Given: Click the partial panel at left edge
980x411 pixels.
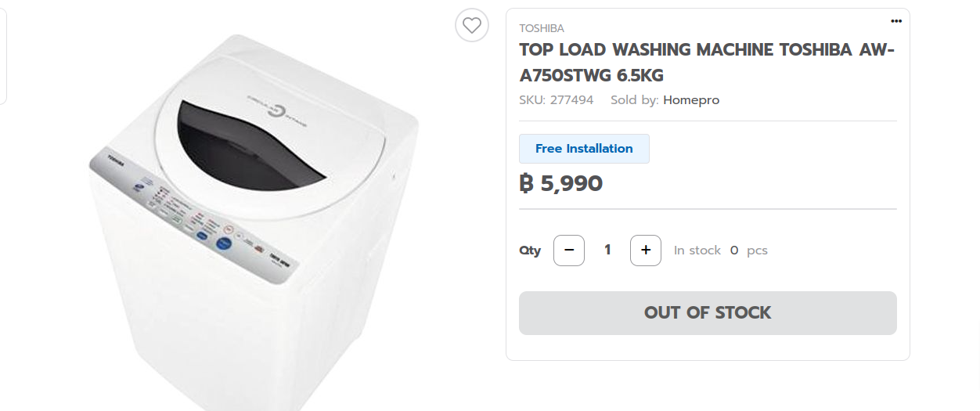Looking at the screenshot, I should click(3, 56).
